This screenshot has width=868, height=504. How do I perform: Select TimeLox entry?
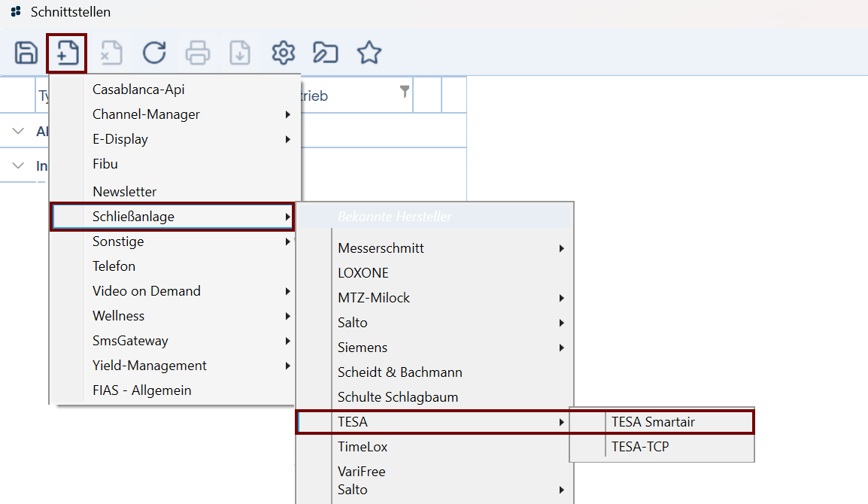click(435, 447)
